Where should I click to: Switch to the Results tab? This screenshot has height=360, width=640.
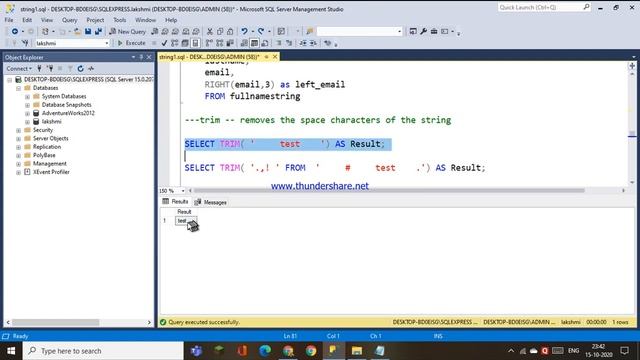click(x=176, y=202)
